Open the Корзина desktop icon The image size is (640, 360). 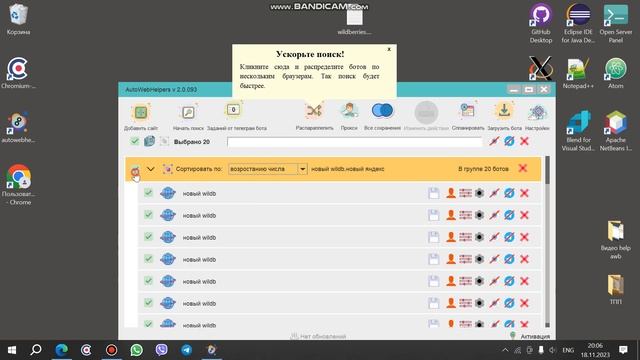tap(18, 19)
